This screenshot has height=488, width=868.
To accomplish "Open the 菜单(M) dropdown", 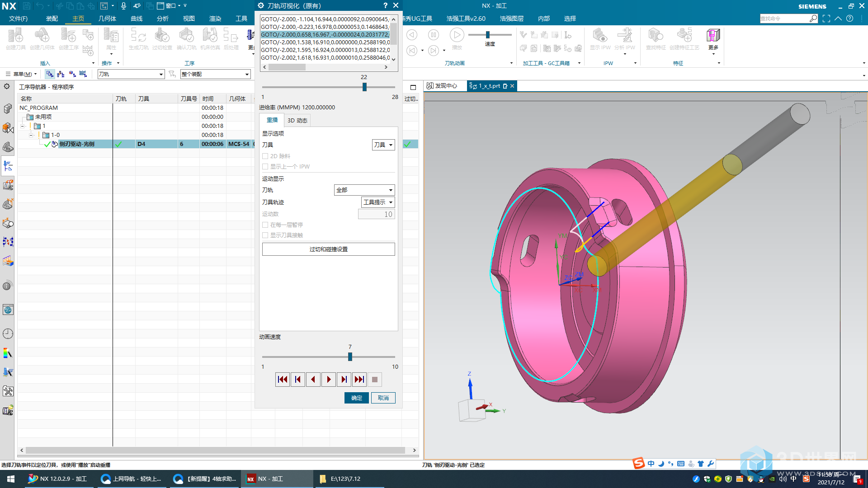I will pyautogui.click(x=21, y=74).
